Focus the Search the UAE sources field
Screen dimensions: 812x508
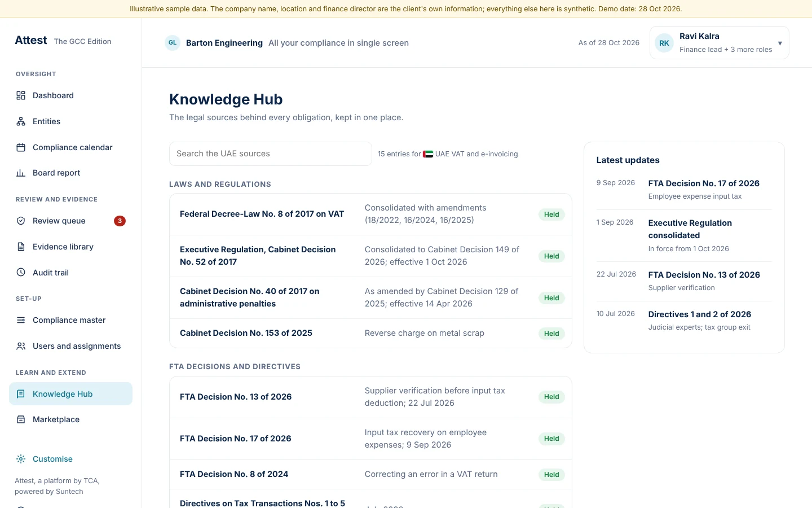pos(271,154)
